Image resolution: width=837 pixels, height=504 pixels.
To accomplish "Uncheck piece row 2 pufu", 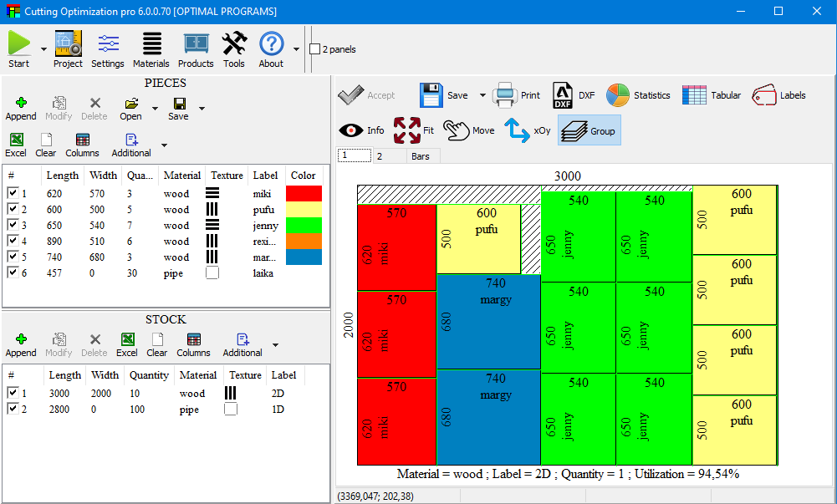I will click(13, 209).
